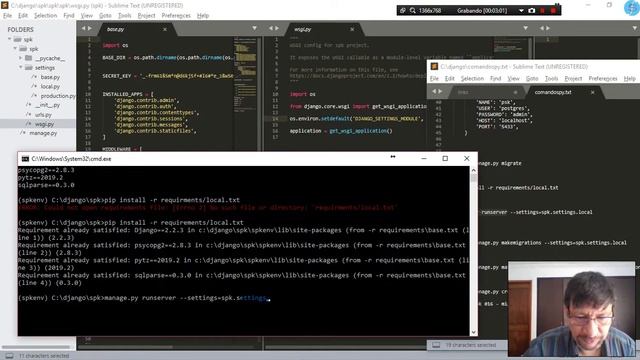Click the root spk folder icon in sidebar
This screenshot has height=360, width=640.
18,40
